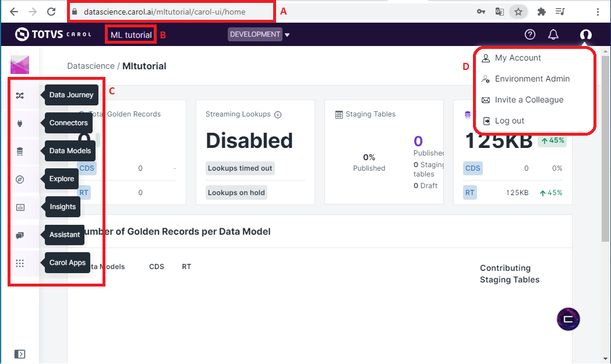Bookmark this page with star icon

pos(518,12)
